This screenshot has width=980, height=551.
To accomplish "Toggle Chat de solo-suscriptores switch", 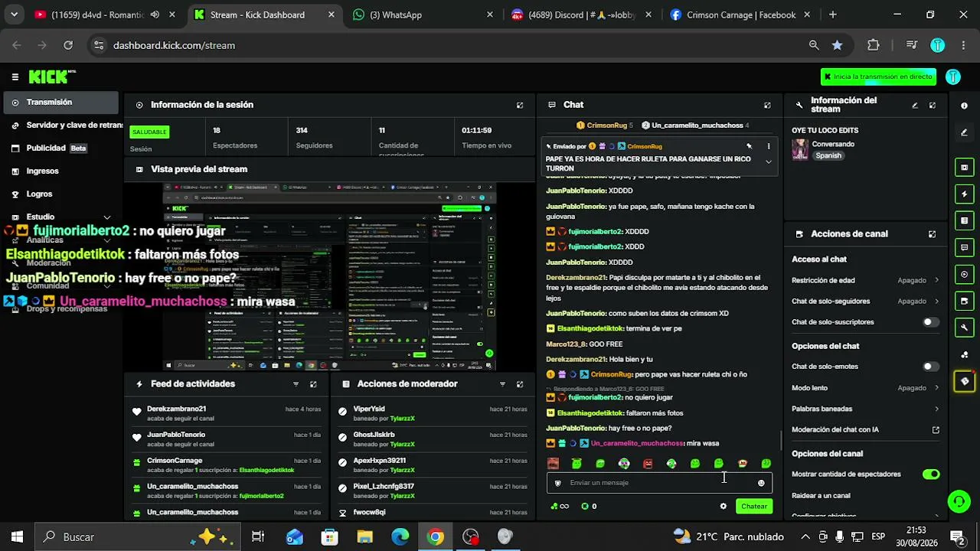I will coord(931,322).
